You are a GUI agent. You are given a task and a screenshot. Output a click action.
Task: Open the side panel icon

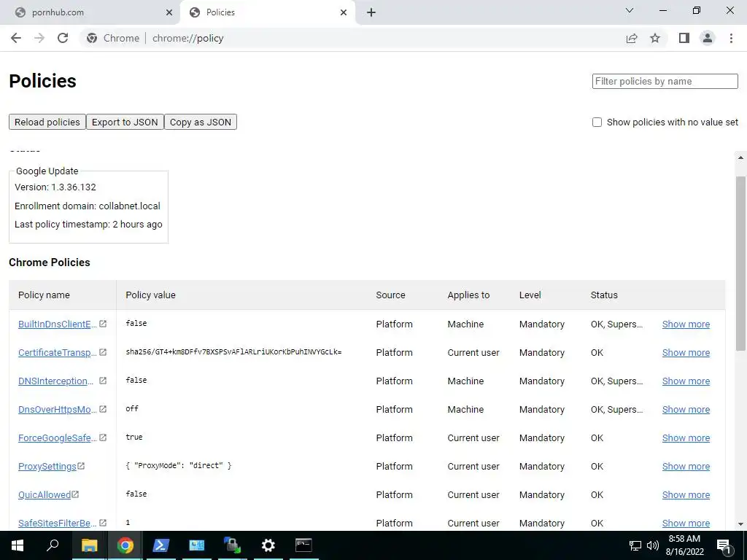(684, 38)
